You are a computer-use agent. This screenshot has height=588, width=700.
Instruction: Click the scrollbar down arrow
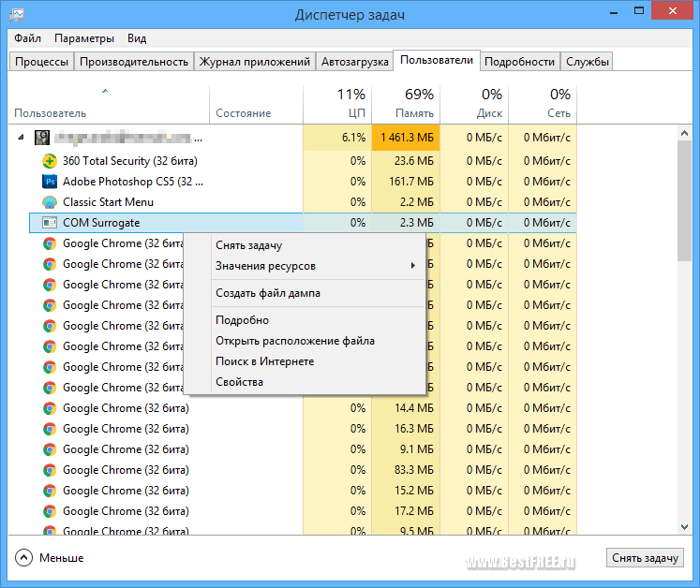tap(684, 527)
